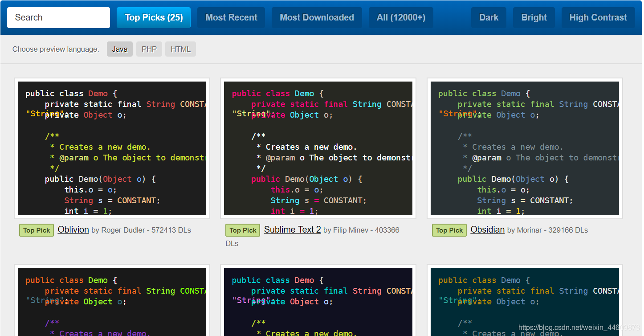The image size is (644, 336).
Task: Open the Oblivion theme preview thumbnail
Action: 112,148
